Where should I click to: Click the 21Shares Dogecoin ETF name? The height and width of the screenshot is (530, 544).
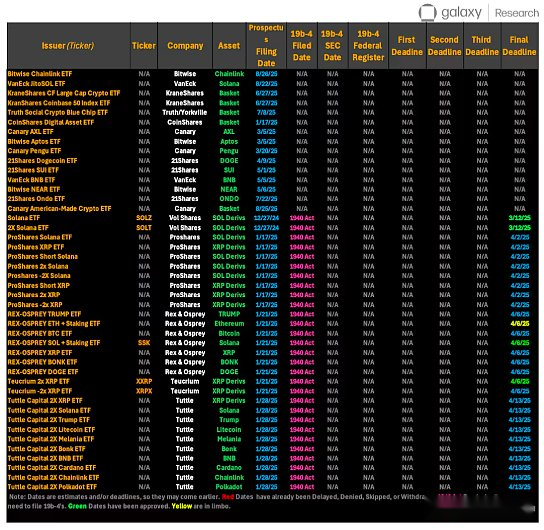[42, 161]
